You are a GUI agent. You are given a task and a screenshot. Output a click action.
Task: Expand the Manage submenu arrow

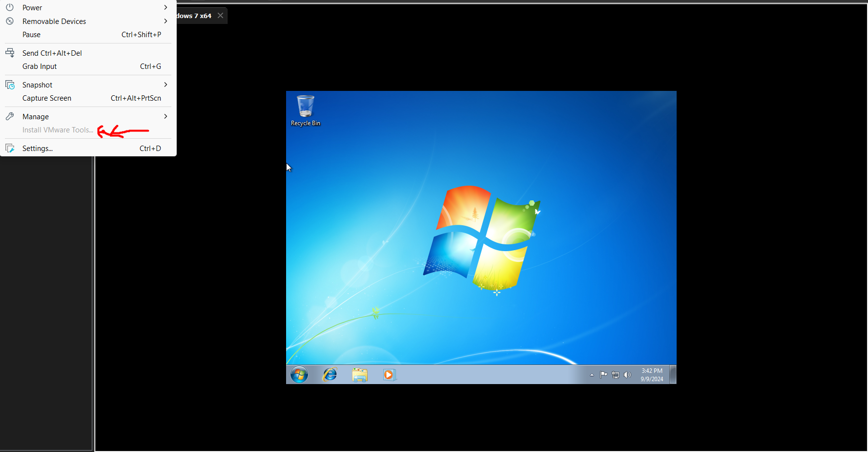click(x=166, y=116)
